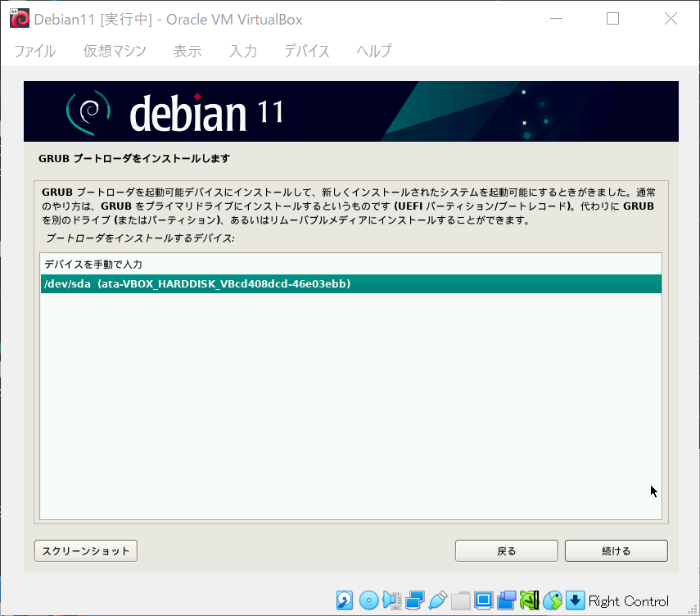This screenshot has height=616, width=700.
Task: Click the hard disk activity status icon
Action: pos(345,600)
